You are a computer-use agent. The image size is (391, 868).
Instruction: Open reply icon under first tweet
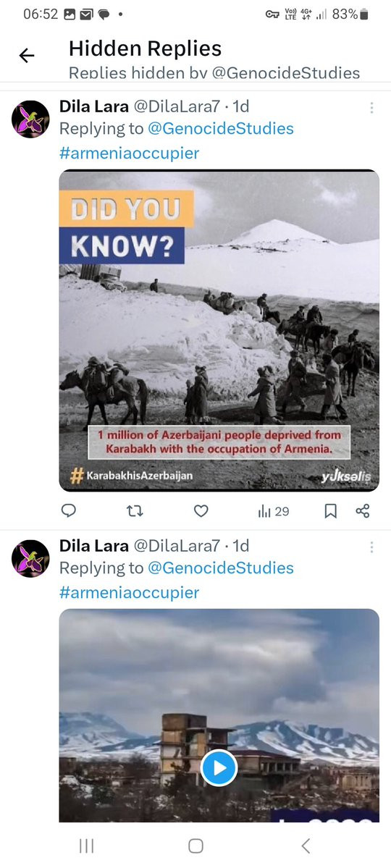click(69, 510)
